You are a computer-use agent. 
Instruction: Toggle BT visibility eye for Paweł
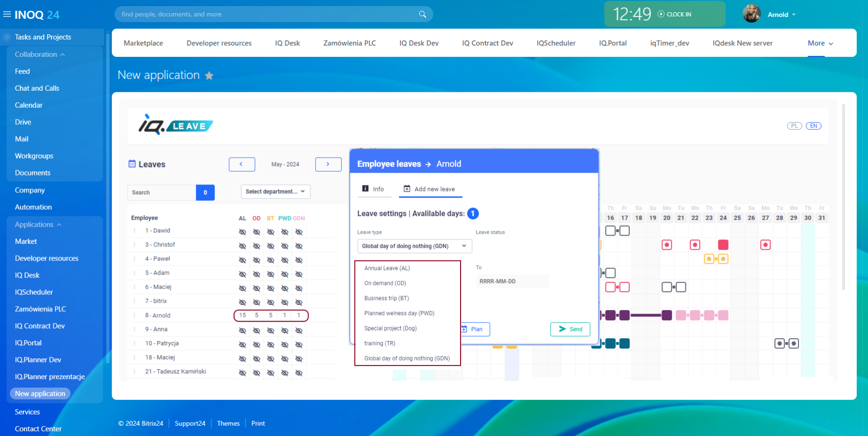[271, 260]
